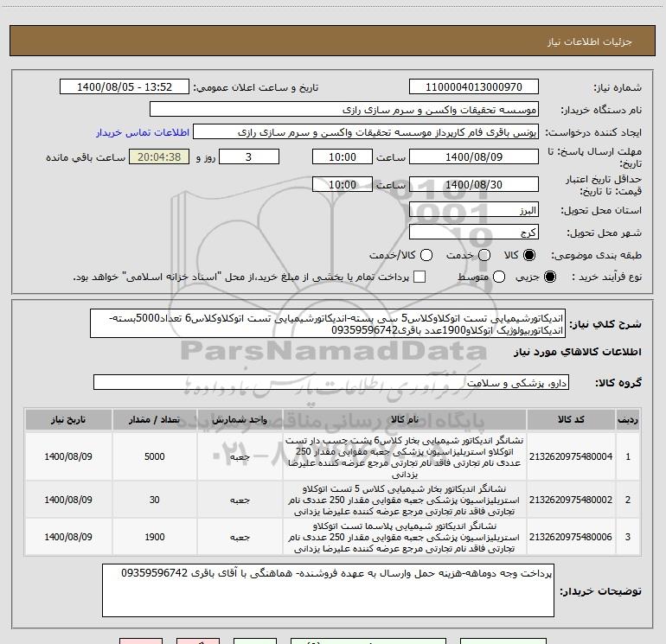Select item code 213262097548​0004 cell
This screenshot has width=666, height=644.
571,456
